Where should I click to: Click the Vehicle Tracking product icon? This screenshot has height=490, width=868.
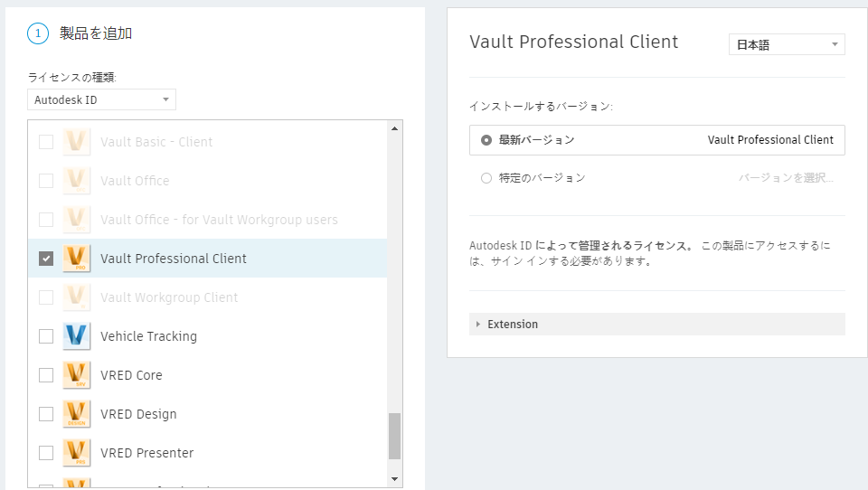[x=76, y=336]
